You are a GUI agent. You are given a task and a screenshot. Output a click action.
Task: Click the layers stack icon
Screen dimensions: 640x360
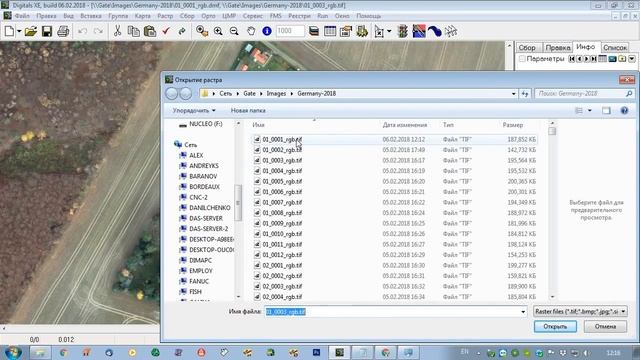pyautogui.click(x=313, y=31)
